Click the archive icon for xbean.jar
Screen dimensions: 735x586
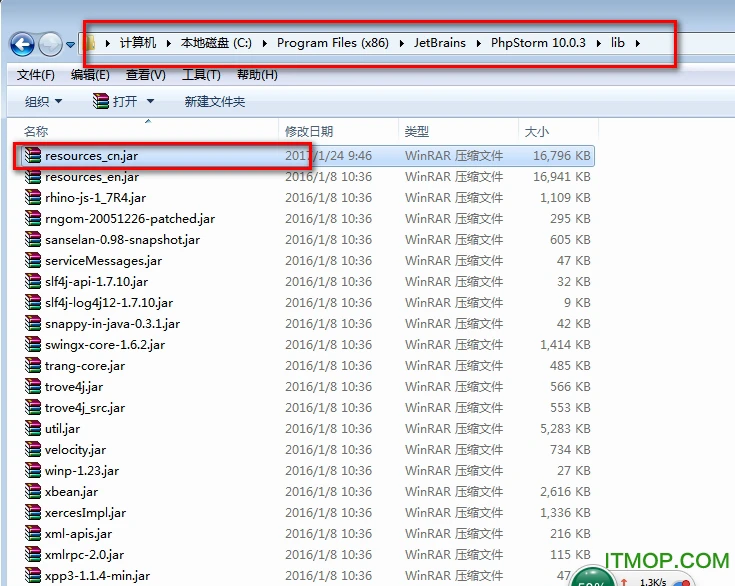(32, 492)
